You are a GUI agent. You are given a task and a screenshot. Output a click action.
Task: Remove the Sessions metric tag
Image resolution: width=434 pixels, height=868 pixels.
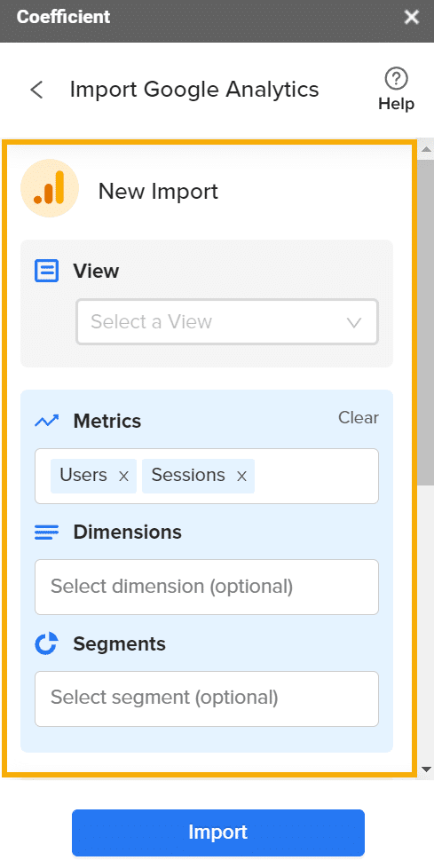(x=241, y=476)
